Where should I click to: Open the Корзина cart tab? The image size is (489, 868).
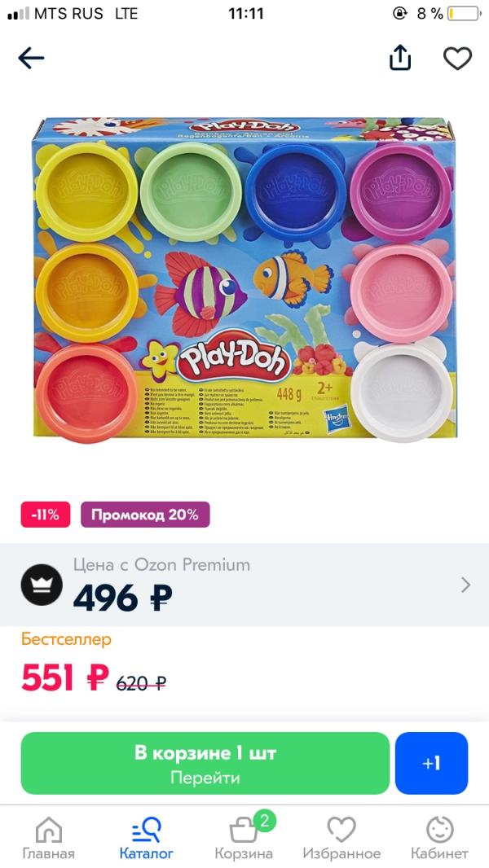pyautogui.click(x=244, y=838)
